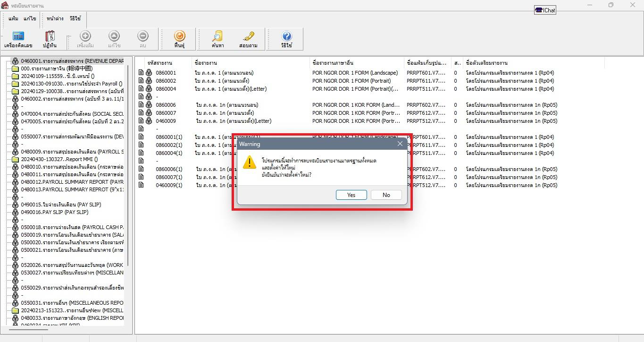This screenshot has width=644, height=342.
Task: Open the Calendar (ปฏิทิน) toolbar icon
Action: click(50, 36)
